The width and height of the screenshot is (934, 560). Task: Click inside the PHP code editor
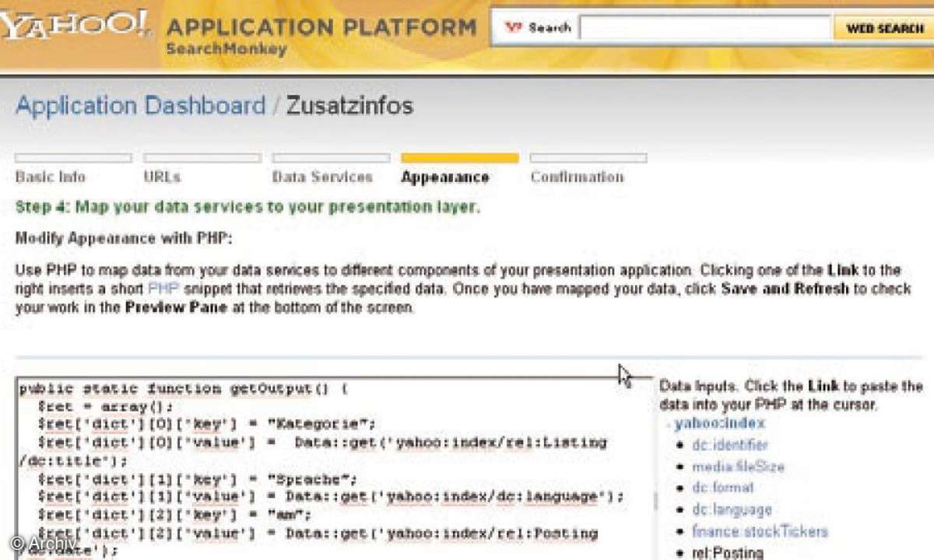pos(334,468)
